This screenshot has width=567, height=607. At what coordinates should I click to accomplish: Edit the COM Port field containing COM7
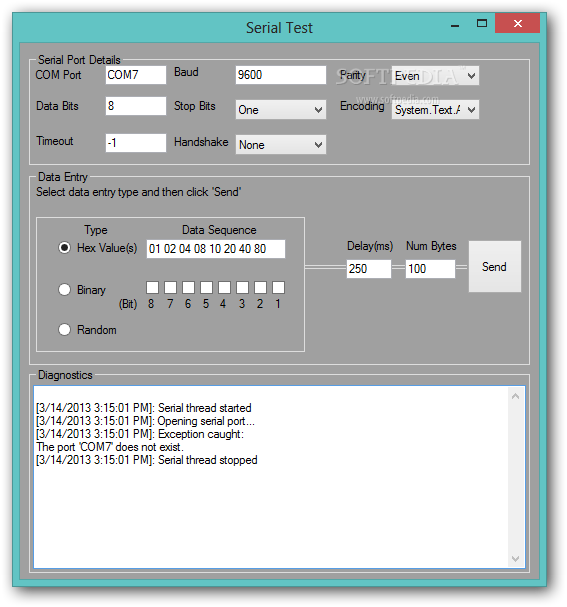click(136, 75)
